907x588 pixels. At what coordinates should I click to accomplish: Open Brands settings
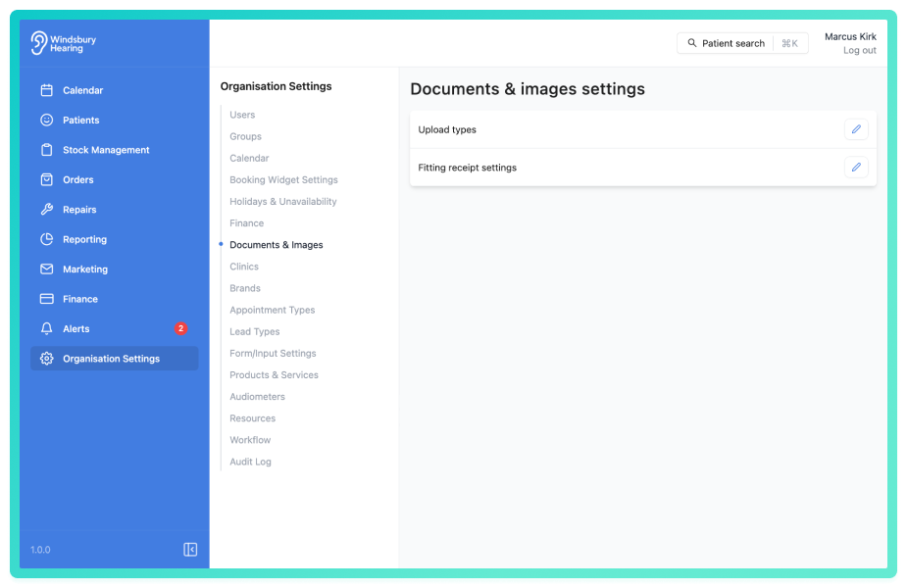click(245, 288)
